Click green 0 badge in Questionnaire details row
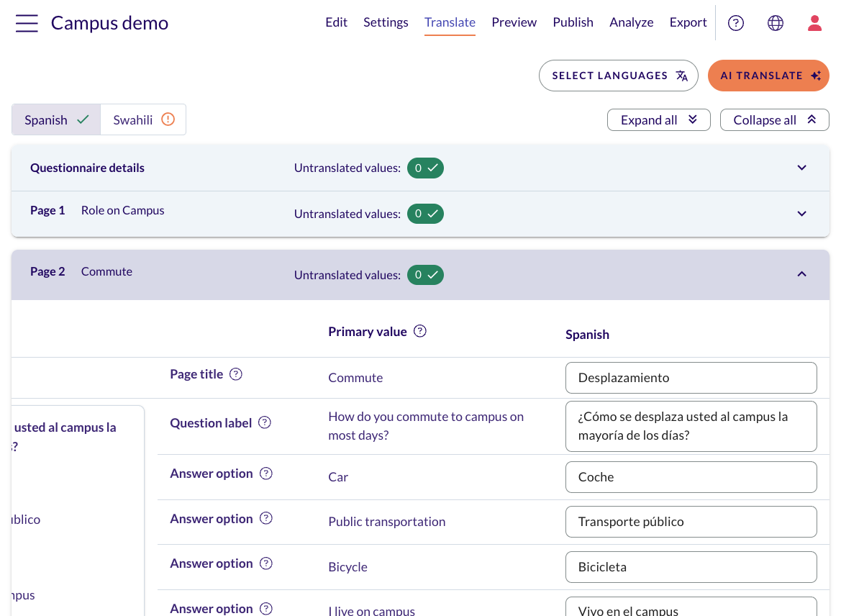This screenshot has height=616, width=841. click(x=425, y=168)
